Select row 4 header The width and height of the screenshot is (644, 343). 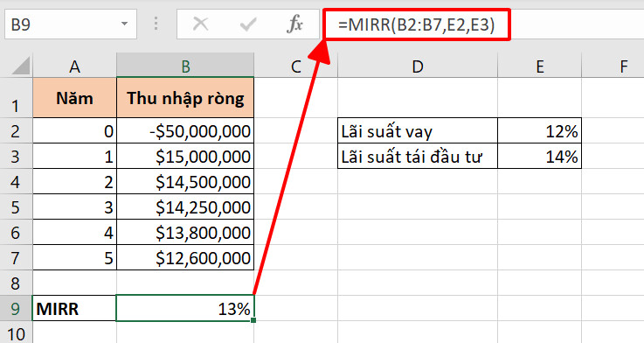coord(16,182)
